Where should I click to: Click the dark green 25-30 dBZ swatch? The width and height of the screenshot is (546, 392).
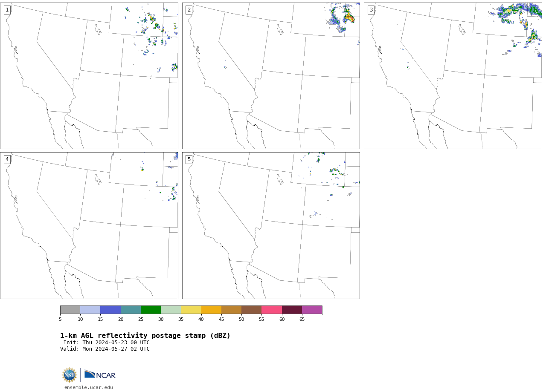(x=151, y=310)
